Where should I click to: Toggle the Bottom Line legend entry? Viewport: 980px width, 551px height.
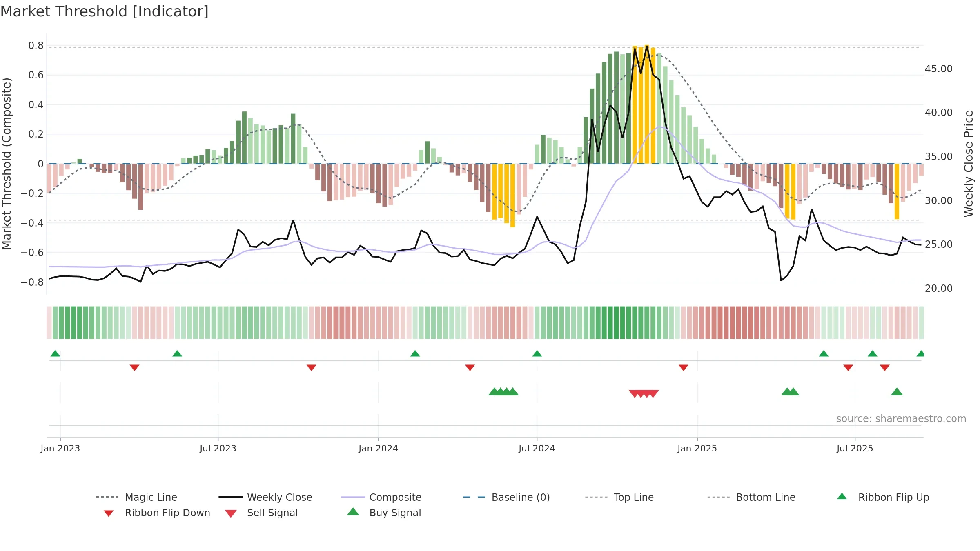[x=751, y=497]
